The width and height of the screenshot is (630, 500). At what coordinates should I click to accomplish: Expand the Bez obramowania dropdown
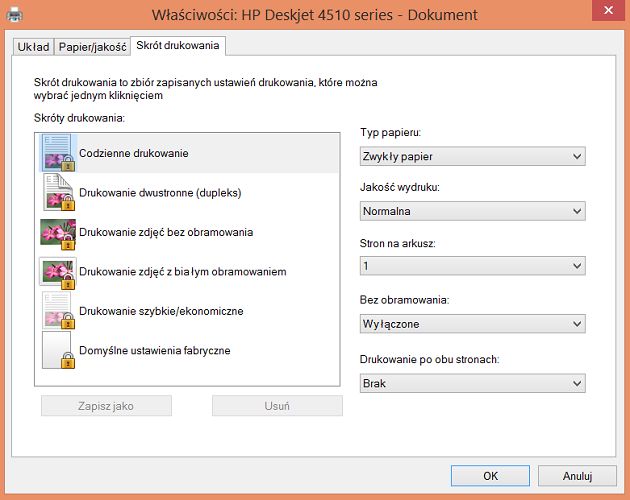472,324
